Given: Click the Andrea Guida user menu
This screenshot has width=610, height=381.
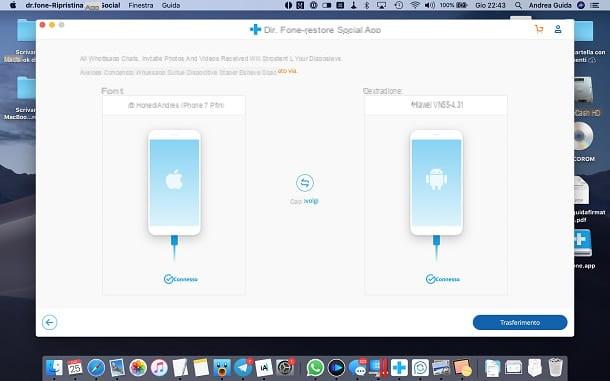Looking at the screenshot, I should click(550, 5).
